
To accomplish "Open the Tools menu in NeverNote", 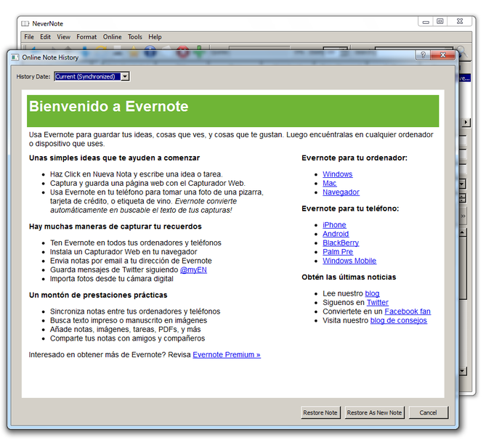I will [x=135, y=37].
